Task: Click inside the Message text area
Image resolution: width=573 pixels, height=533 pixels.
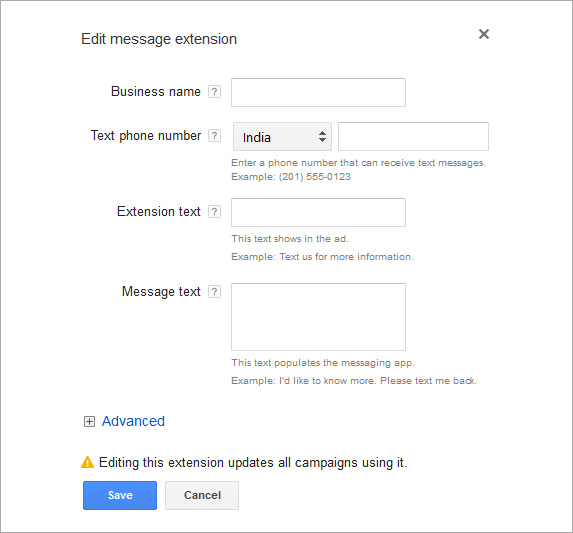Action: 318,317
